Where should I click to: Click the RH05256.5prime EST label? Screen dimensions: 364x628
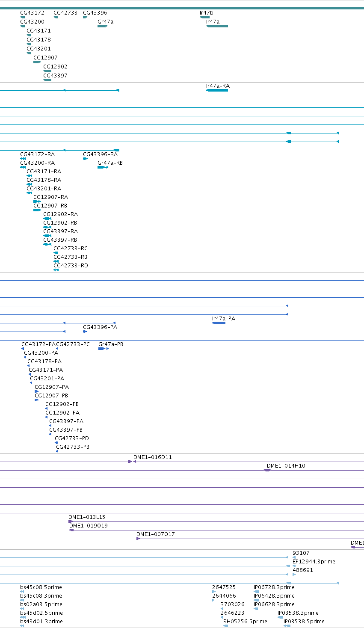click(x=245, y=622)
